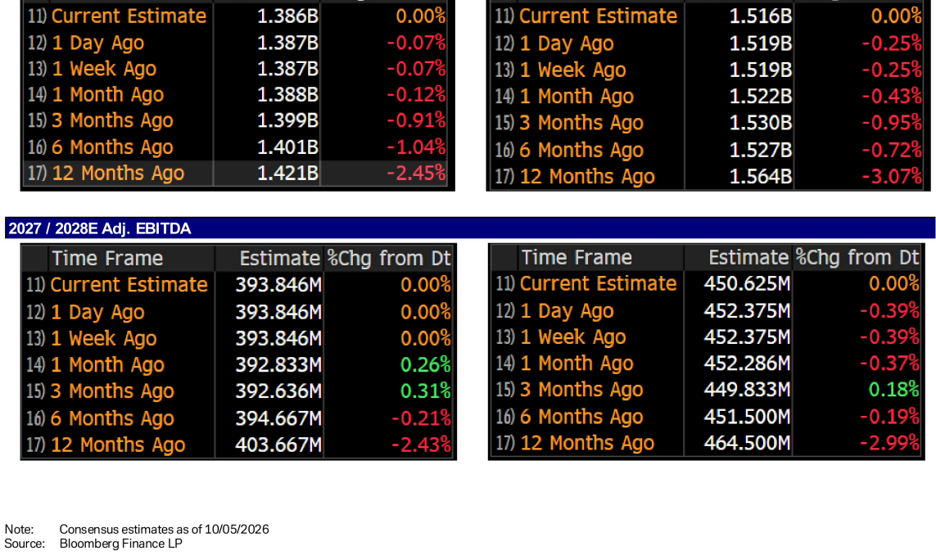This screenshot has height=560, width=936.
Task: Click the 392.636M estimate value
Action: pos(278,391)
